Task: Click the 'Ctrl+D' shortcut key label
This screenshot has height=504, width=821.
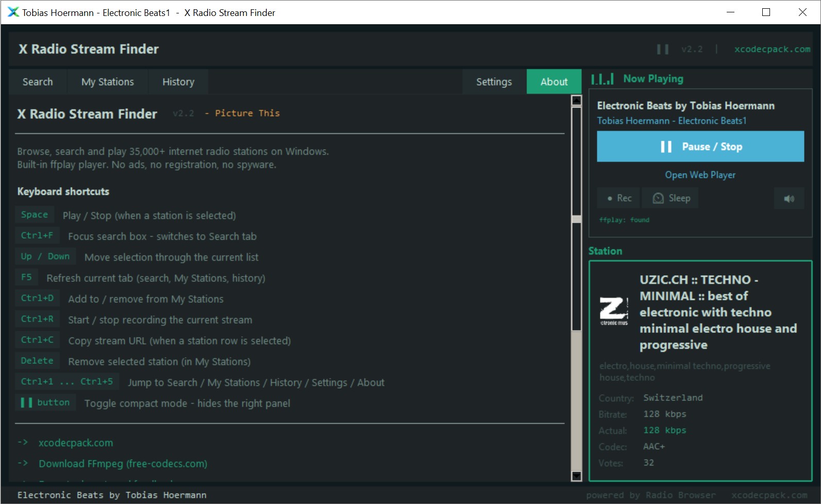Action: tap(37, 298)
